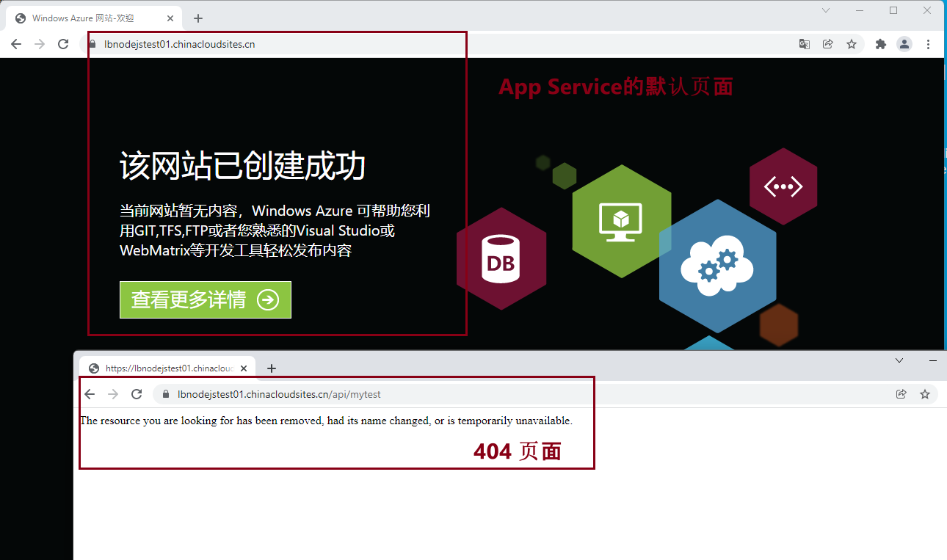Open a new tab in top browser

point(198,18)
